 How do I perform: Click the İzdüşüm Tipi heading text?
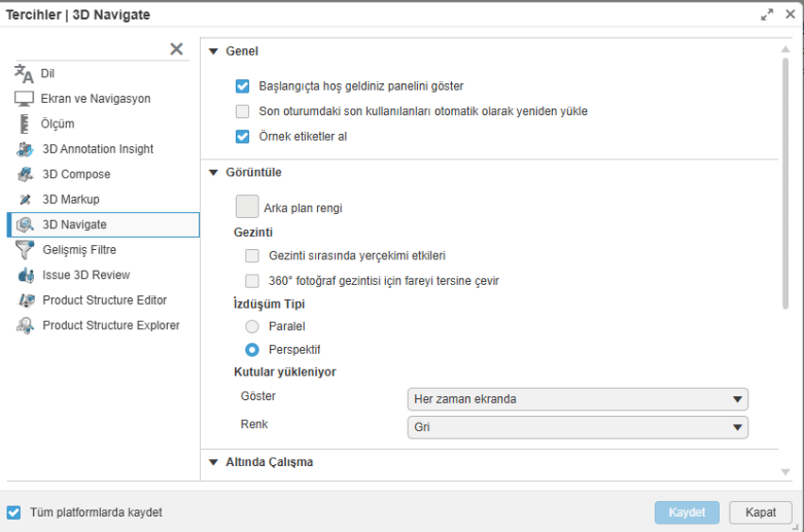click(269, 304)
